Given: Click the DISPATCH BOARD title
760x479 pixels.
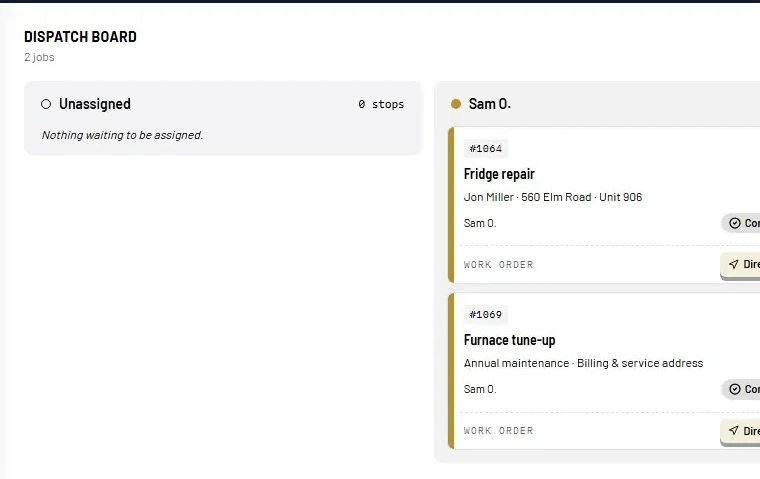Looking at the screenshot, I should click(x=80, y=37).
